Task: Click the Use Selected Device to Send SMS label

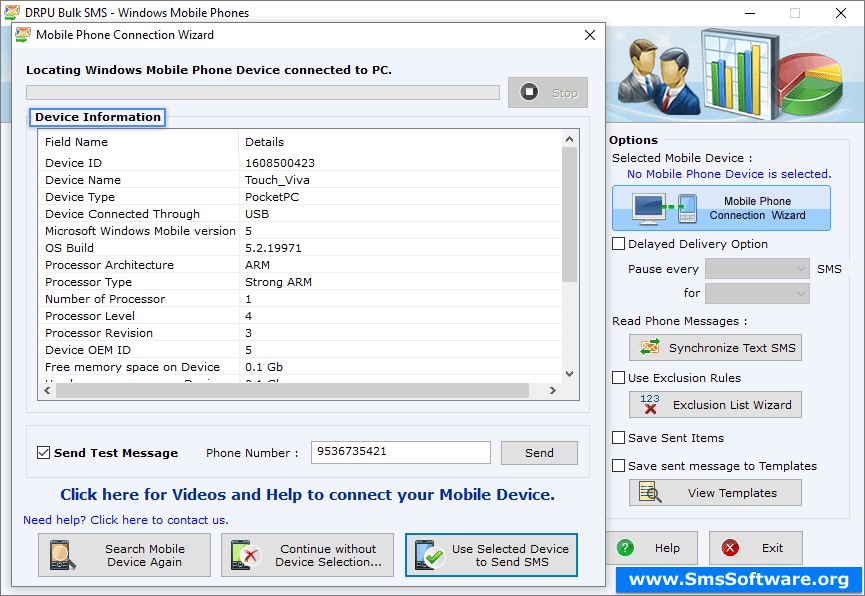Action: (x=510, y=555)
